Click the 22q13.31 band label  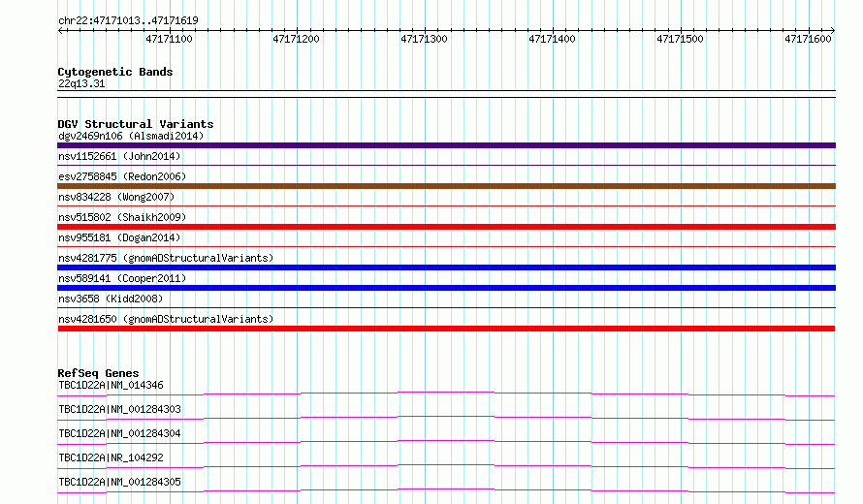pyautogui.click(x=81, y=83)
